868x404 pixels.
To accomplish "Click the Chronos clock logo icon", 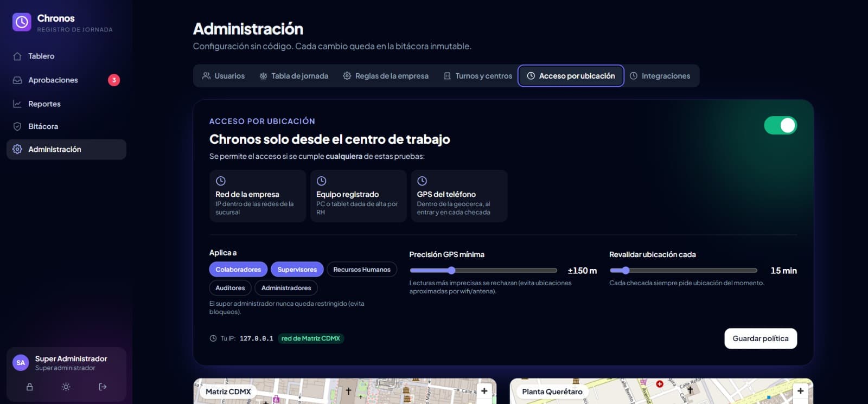I will pos(22,22).
